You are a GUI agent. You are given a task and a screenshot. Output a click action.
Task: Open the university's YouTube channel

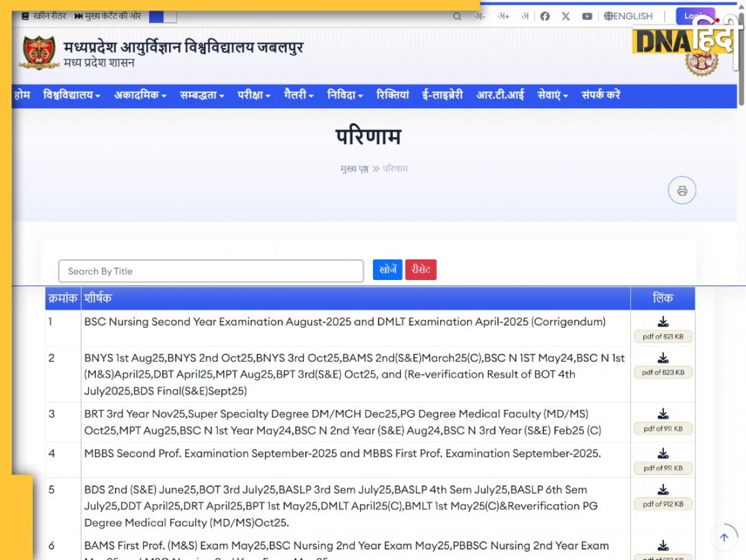pyautogui.click(x=587, y=16)
